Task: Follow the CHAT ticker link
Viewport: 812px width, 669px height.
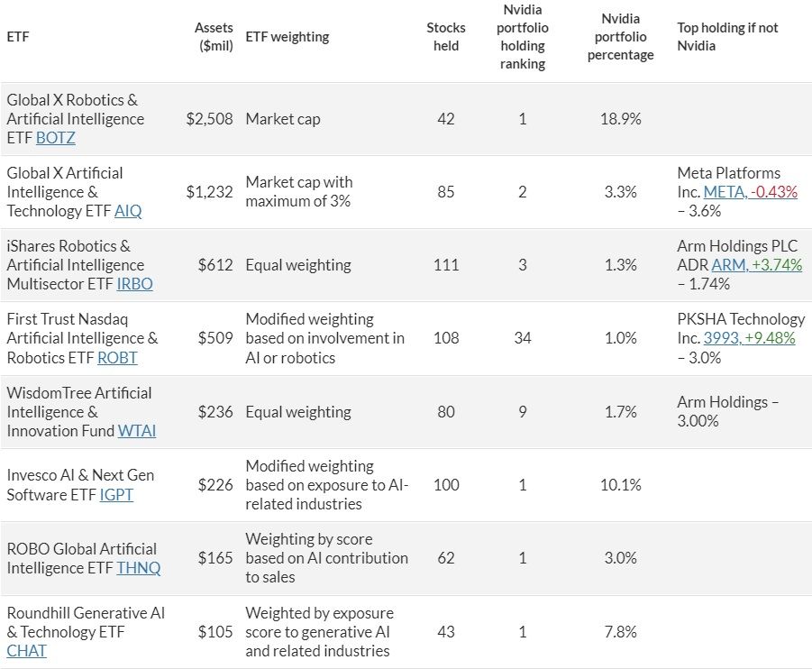Action: coord(27,651)
